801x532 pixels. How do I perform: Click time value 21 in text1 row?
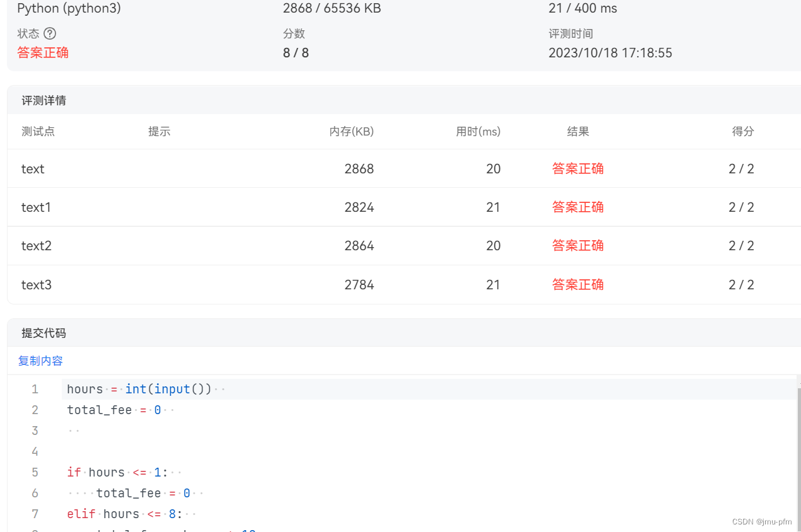click(493, 207)
